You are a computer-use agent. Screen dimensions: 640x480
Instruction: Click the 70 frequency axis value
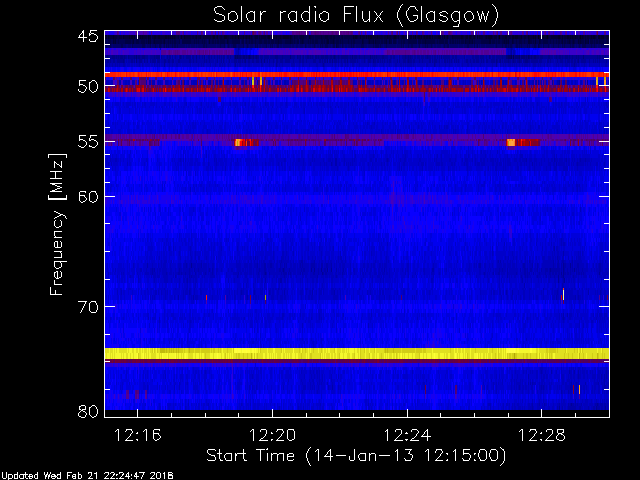(x=88, y=307)
